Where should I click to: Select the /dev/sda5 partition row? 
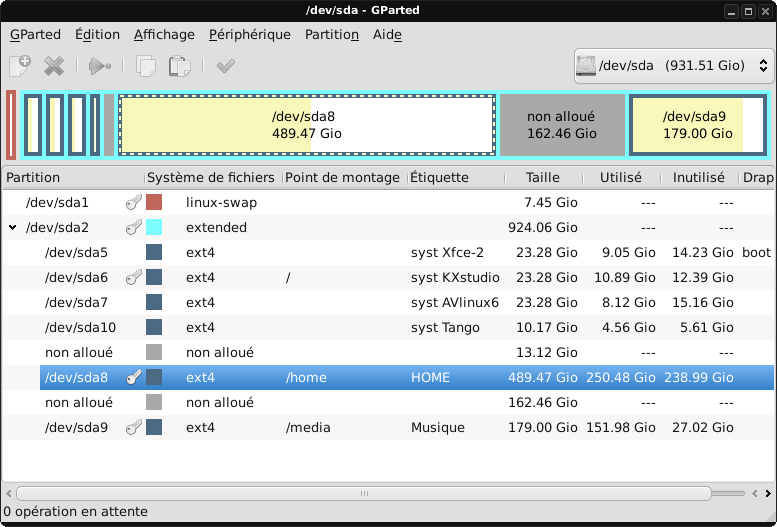click(x=388, y=252)
